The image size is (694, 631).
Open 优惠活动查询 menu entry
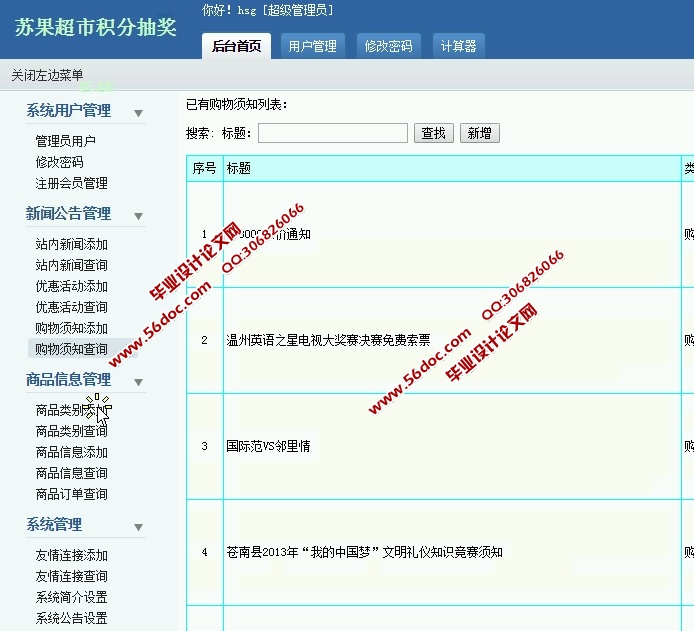(72, 307)
